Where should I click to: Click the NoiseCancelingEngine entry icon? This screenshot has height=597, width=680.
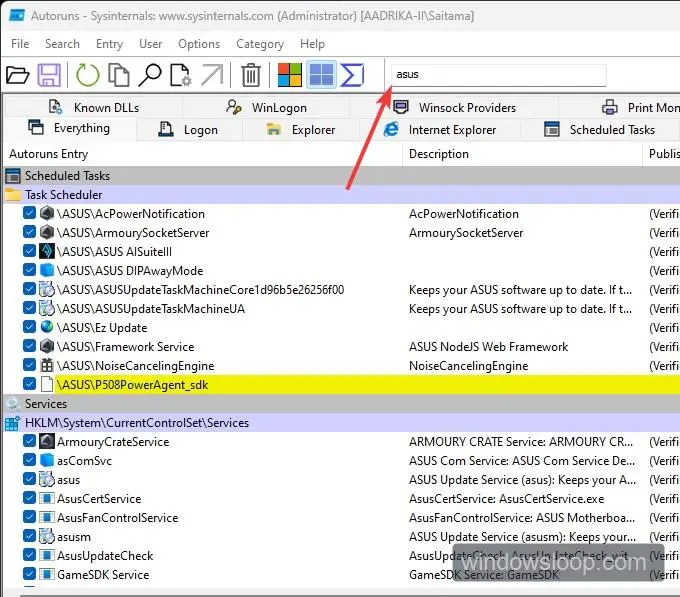click(x=47, y=365)
